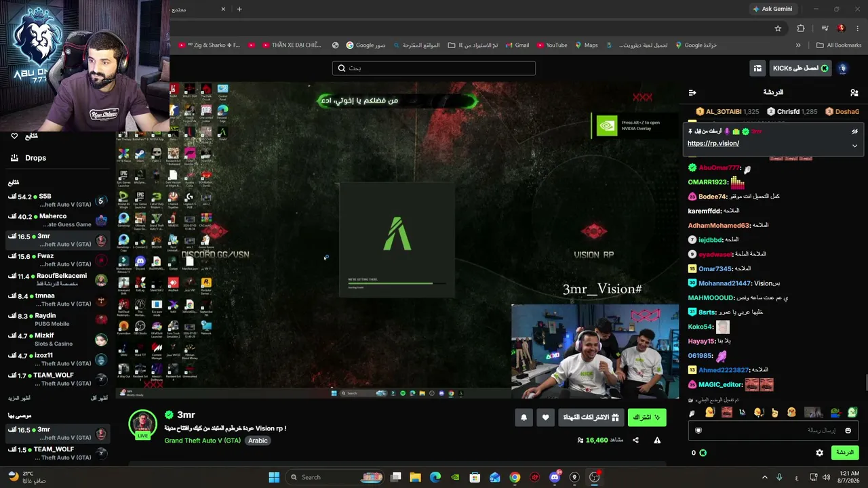Click the green subscribe button
This screenshot has width=868, height=488.
pos(647,418)
